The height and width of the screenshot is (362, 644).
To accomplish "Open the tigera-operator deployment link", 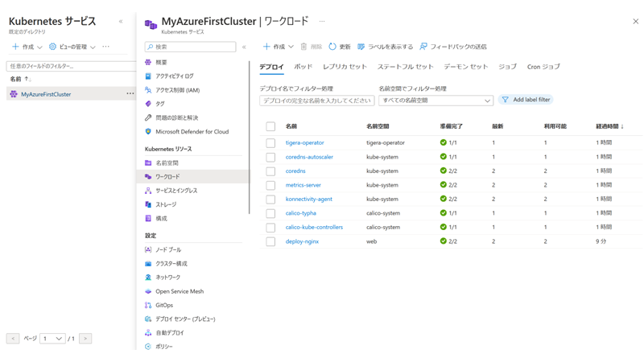I will tap(305, 143).
